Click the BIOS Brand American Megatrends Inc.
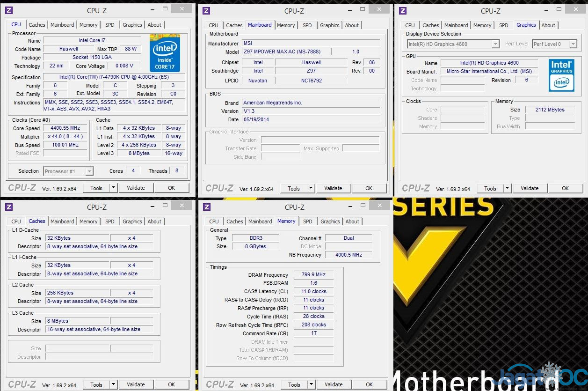Image resolution: width=588 pixels, height=391 pixels. (x=311, y=103)
